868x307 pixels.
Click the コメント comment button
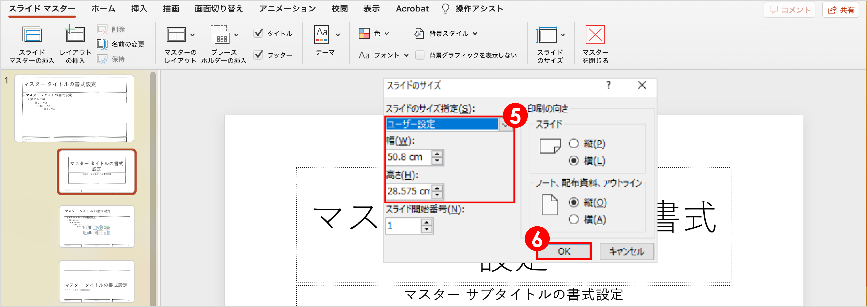pos(789,10)
